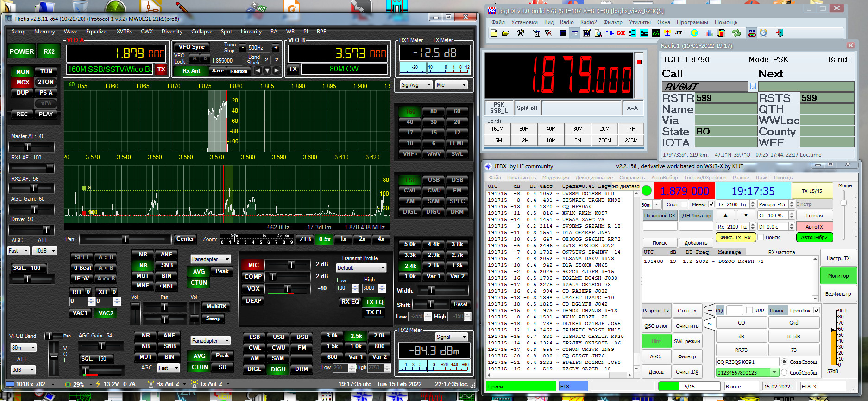
Task: Toggle the ПропЛок checkbox in JTDX
Action: click(x=816, y=311)
